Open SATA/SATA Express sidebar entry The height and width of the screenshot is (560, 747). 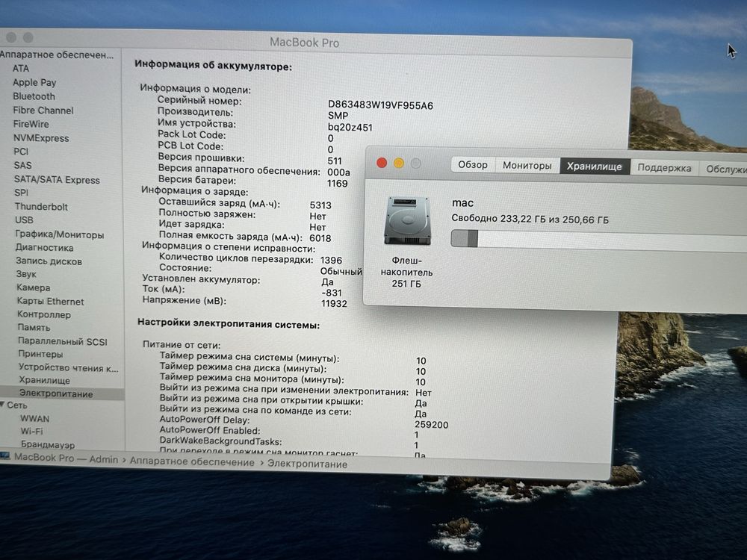pyautogui.click(x=57, y=179)
